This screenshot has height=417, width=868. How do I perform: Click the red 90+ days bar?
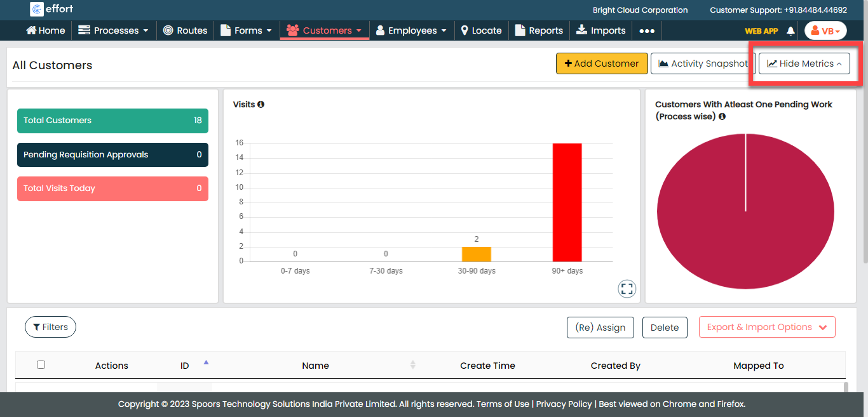click(x=567, y=202)
